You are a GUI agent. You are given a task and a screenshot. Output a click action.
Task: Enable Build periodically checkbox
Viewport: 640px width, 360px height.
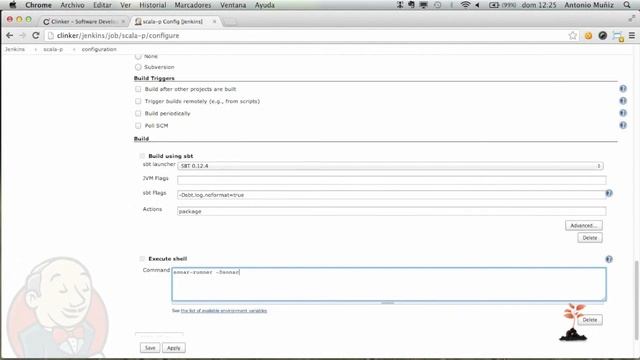(x=138, y=113)
